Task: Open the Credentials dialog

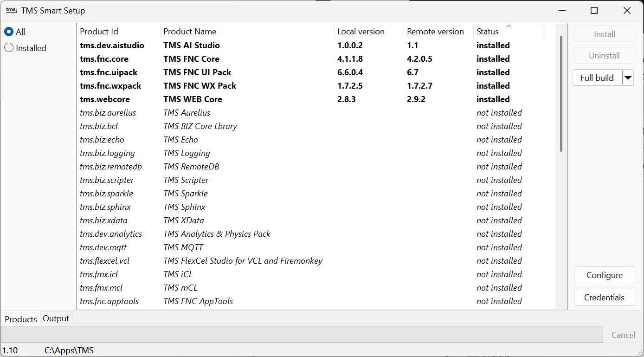Action: tap(604, 297)
